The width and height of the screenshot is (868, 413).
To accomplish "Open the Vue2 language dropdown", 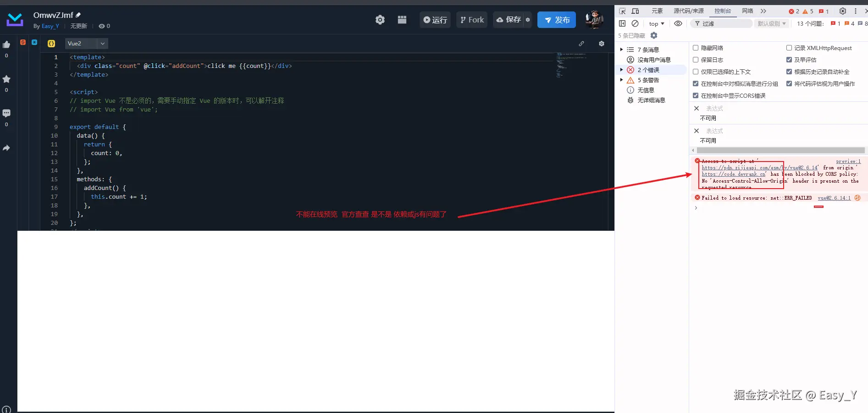I will 87,43.
